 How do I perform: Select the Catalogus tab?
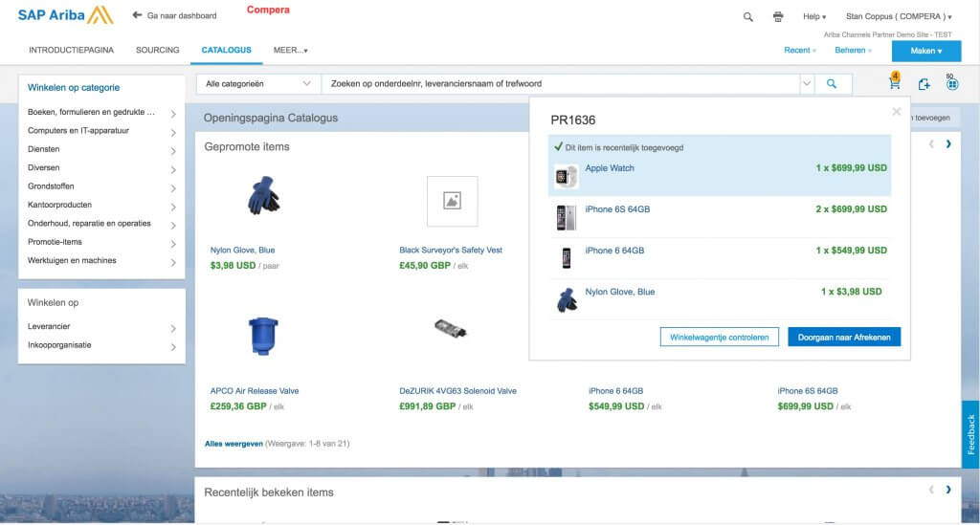point(226,50)
